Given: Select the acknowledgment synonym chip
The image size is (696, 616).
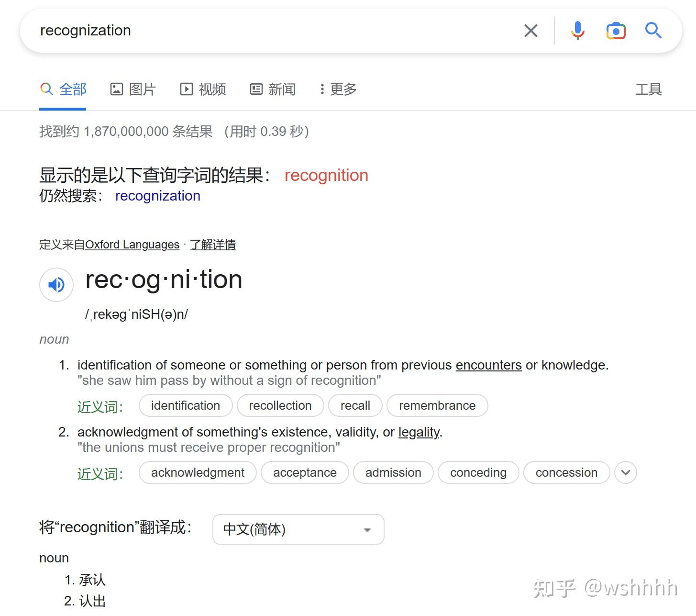Looking at the screenshot, I should pos(197,472).
